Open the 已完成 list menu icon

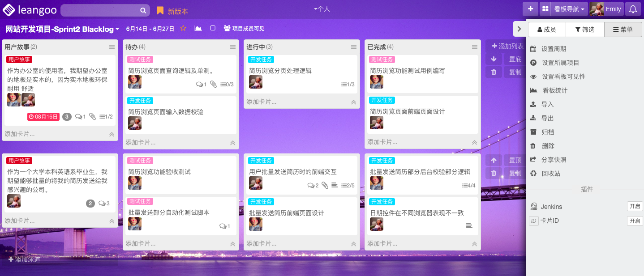[x=475, y=47]
